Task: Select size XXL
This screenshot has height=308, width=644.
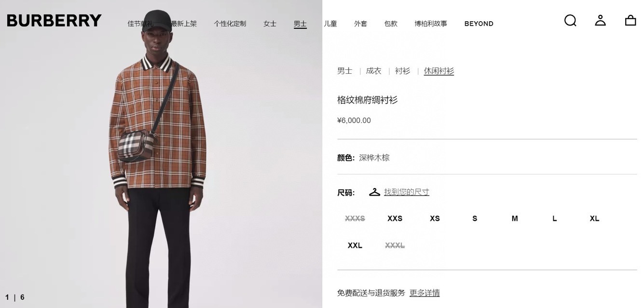Action: [355, 245]
